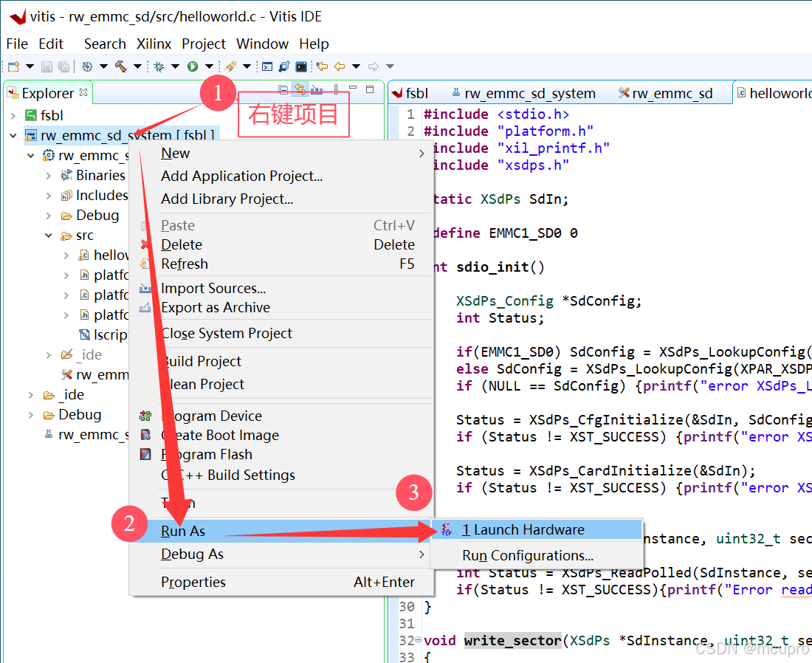Click the Import Sources menu icon
This screenshot has height=663, width=812.
[x=145, y=289]
